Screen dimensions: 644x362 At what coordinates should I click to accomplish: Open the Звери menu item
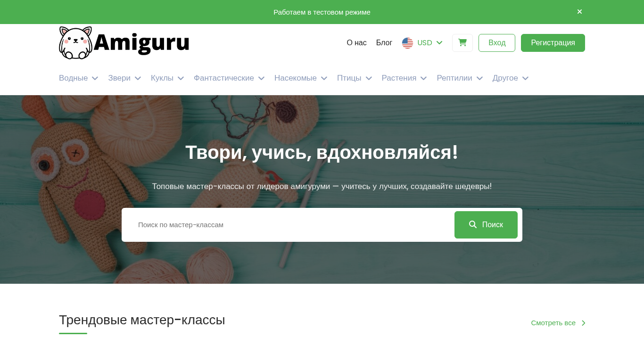pos(119,78)
